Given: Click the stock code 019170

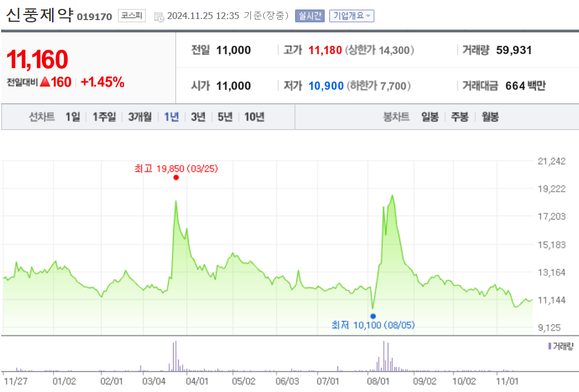Looking at the screenshot, I should click(94, 17).
